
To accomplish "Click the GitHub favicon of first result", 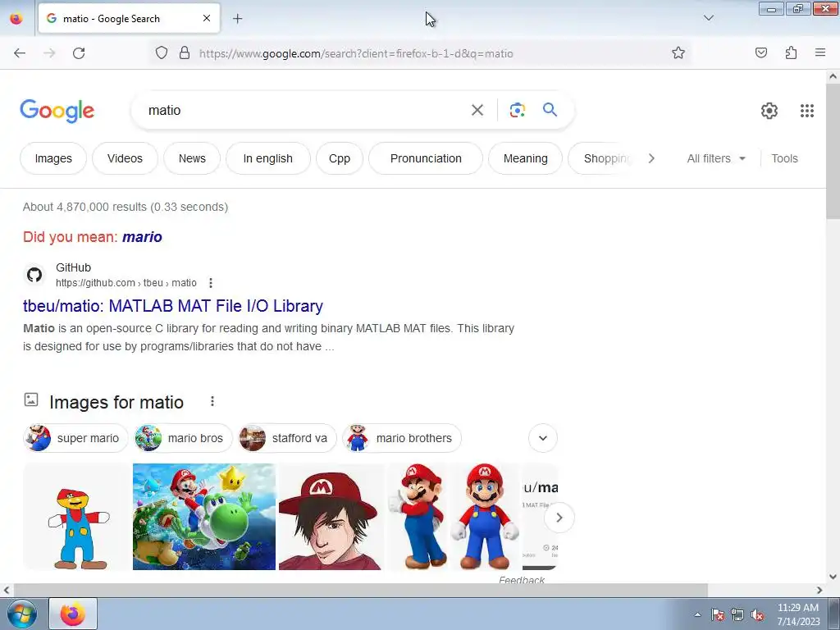I will (34, 275).
